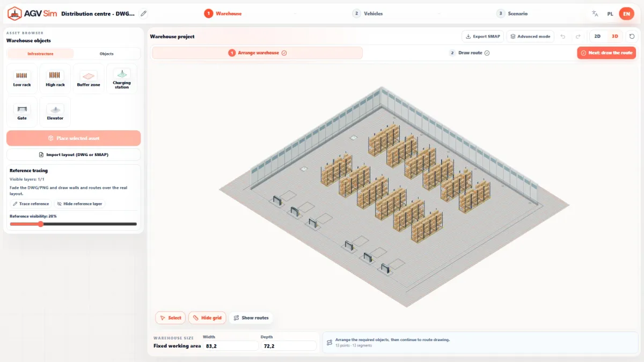The height and width of the screenshot is (362, 644).
Task: Select the Charging station asset
Action: coord(122,79)
